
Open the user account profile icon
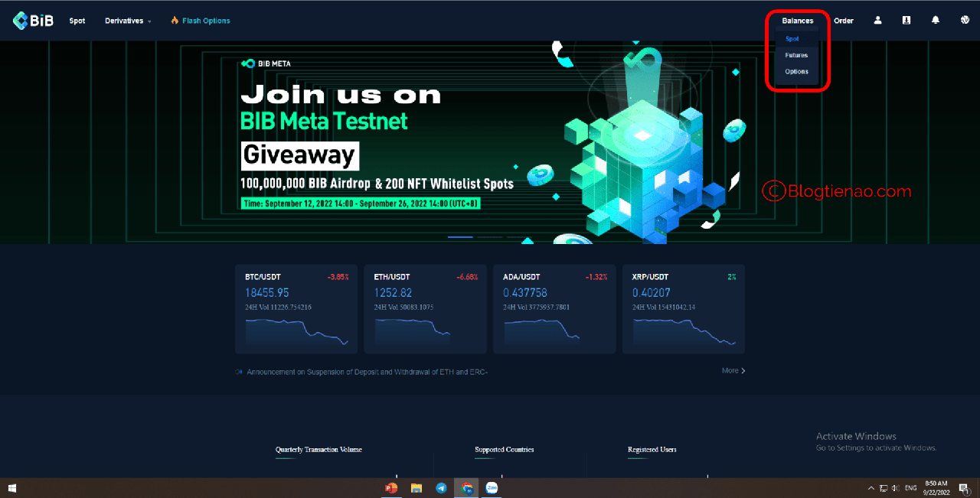click(878, 21)
